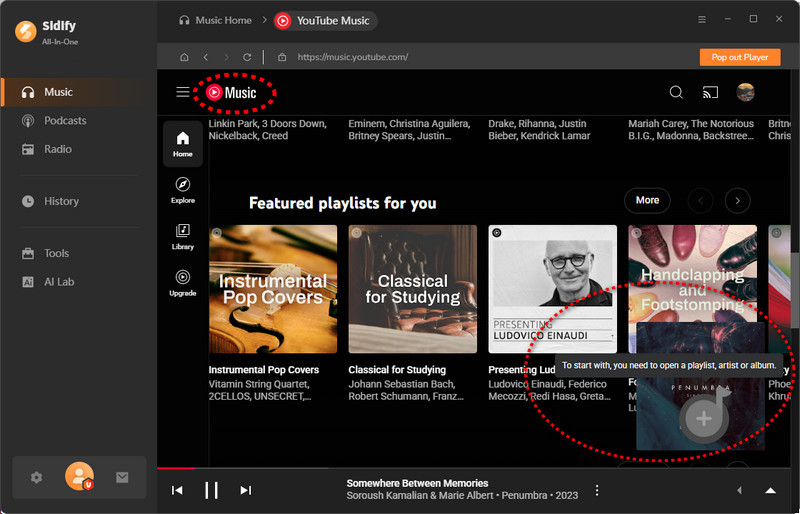
Task: Open the YouTube account avatar menu
Action: [745, 92]
